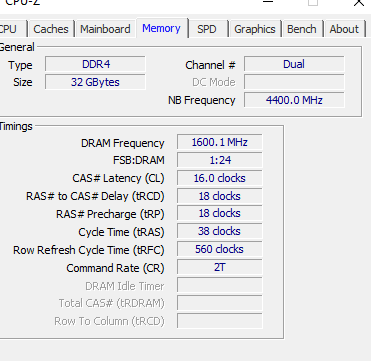Click the FSB:DRAM label
The width and height of the screenshot is (371, 361).
(x=139, y=161)
